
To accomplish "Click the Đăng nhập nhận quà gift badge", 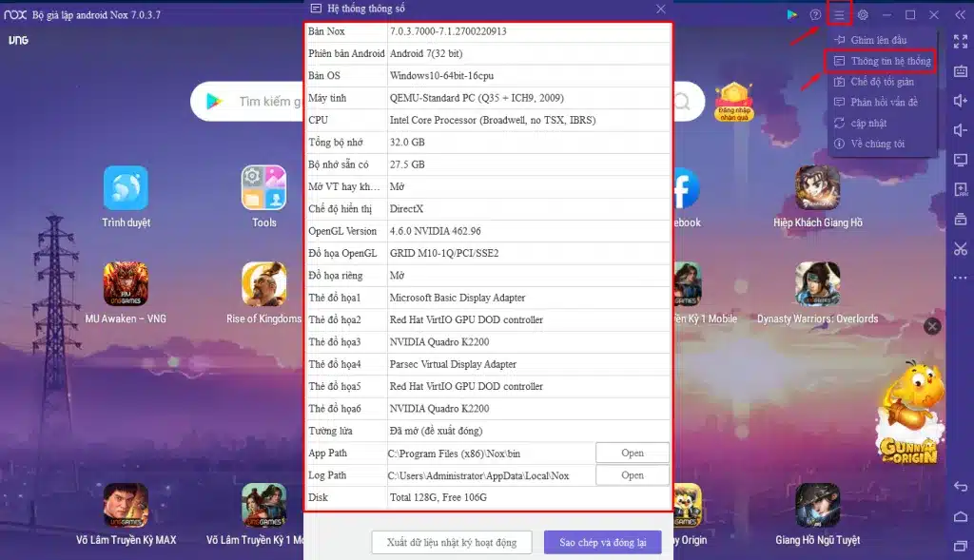I will (x=733, y=101).
